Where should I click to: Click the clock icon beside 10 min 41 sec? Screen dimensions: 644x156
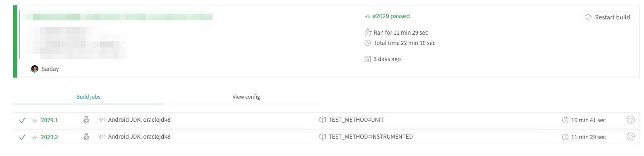tap(565, 120)
